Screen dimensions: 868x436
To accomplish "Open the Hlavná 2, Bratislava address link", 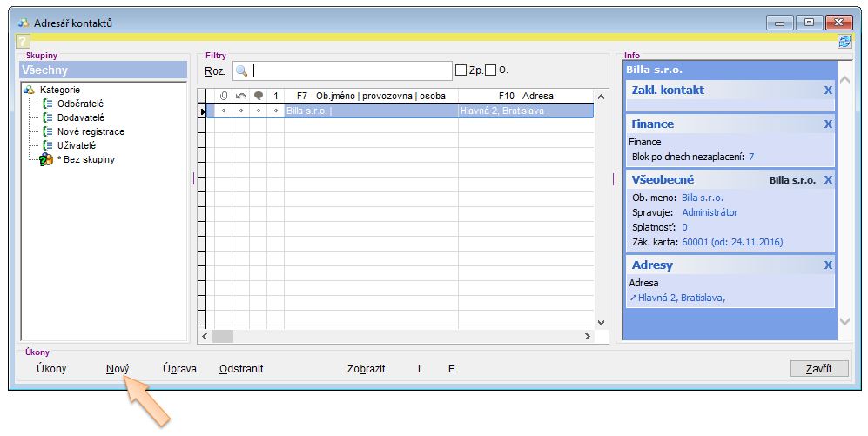I will pos(681,298).
